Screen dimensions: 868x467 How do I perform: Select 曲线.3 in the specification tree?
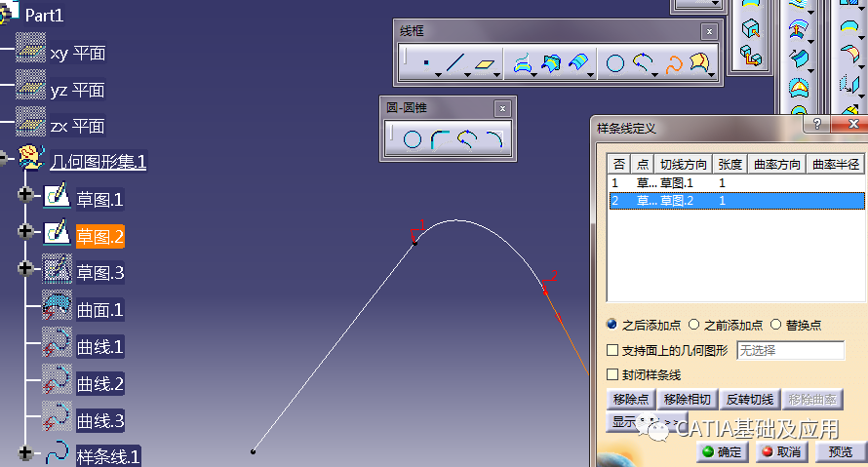coord(99,420)
